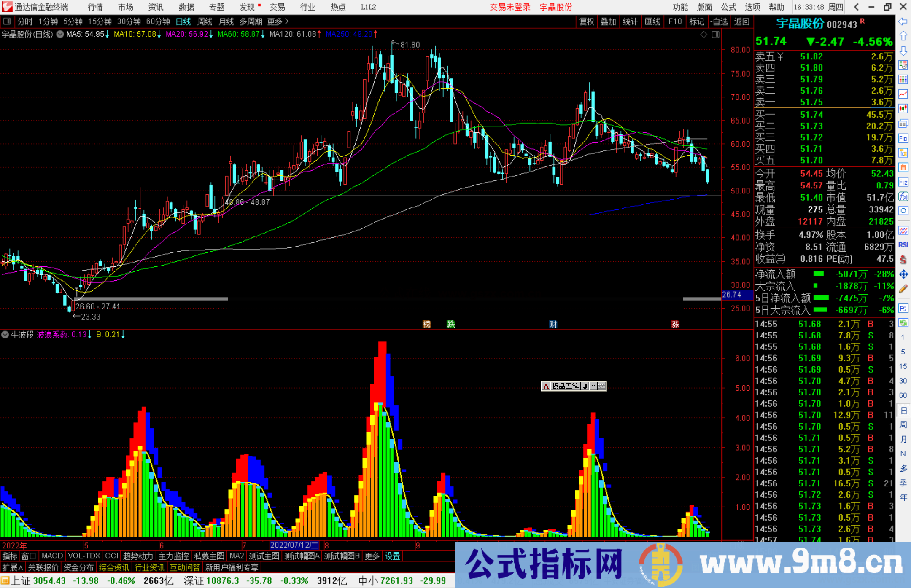Image resolution: width=911 pixels, height=588 pixels.
Task: Click the 极品五笔 input method keyboard icon
Action: click(x=601, y=386)
